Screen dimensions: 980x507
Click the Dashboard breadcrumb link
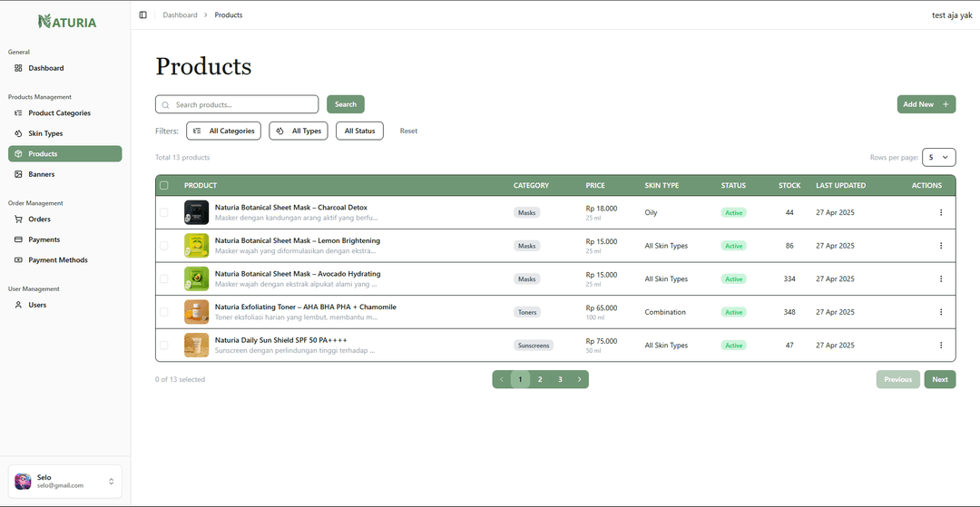coord(180,15)
